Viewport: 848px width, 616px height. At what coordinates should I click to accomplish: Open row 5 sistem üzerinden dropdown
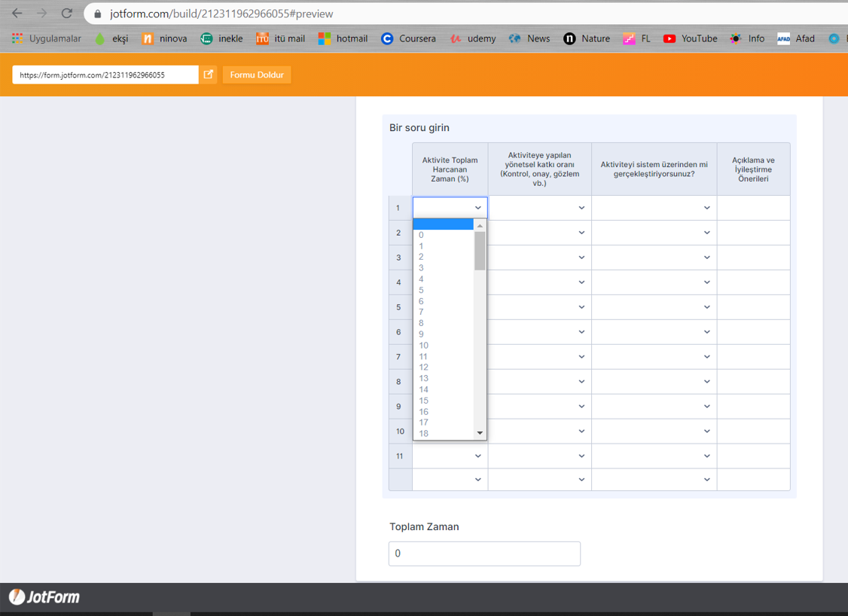pyautogui.click(x=654, y=307)
